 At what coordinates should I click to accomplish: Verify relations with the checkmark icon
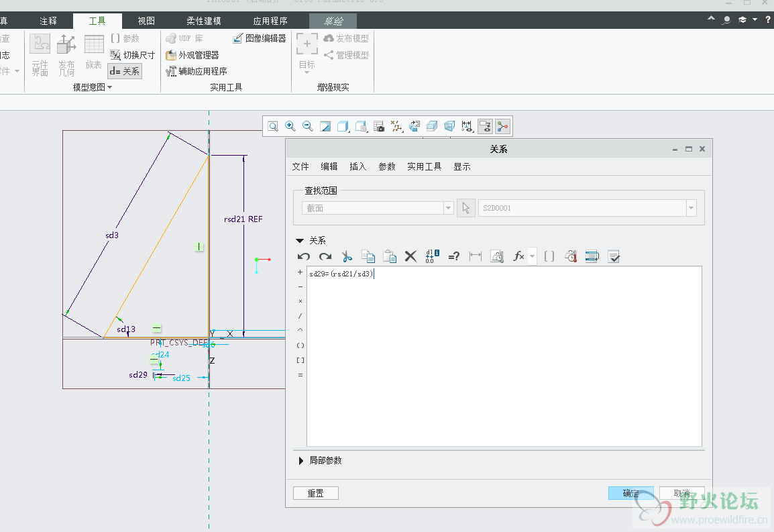pyautogui.click(x=614, y=256)
